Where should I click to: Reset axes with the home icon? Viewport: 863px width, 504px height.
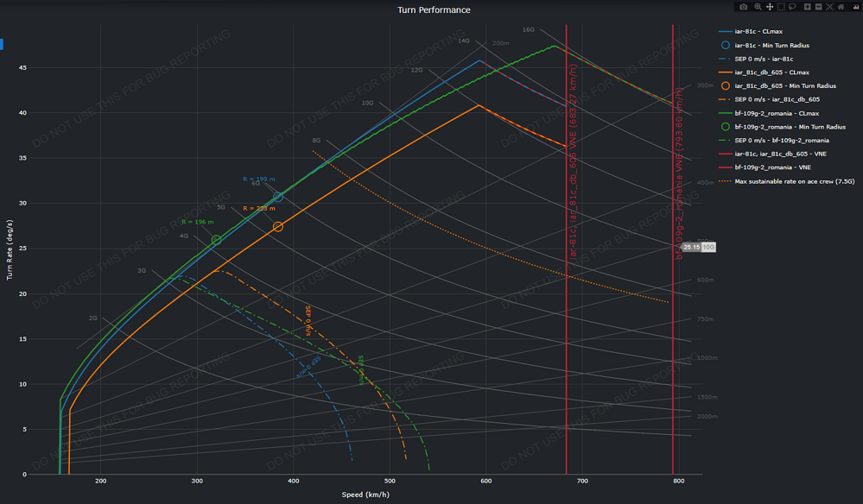[x=841, y=7]
